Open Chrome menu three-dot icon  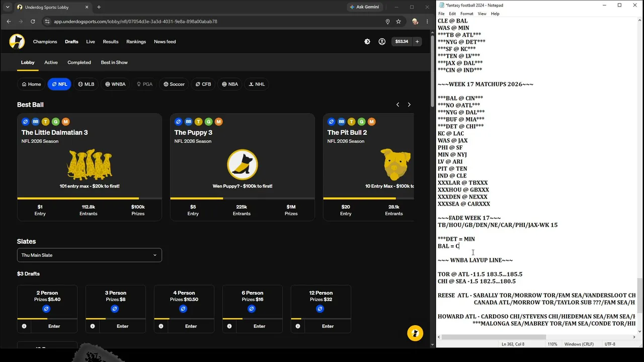point(427,22)
